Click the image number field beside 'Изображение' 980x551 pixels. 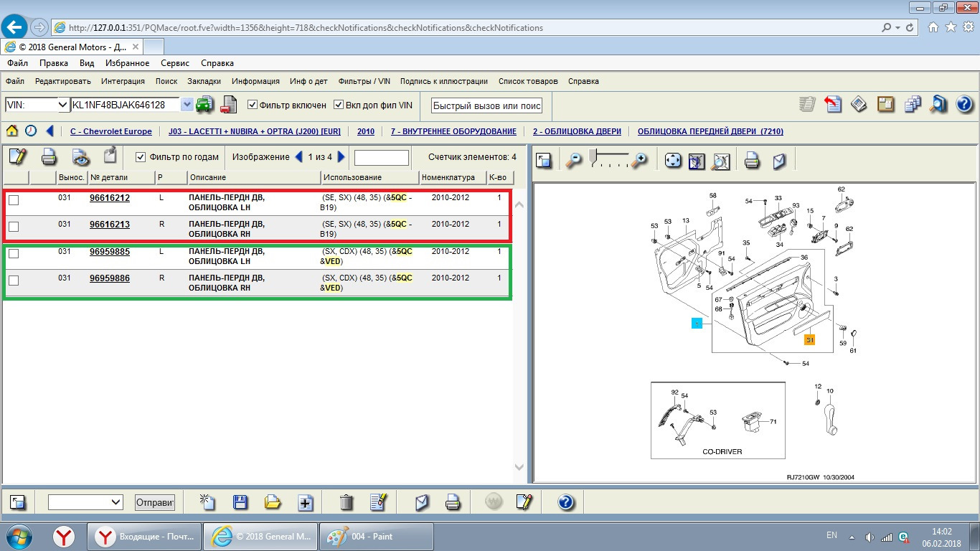[x=382, y=157]
